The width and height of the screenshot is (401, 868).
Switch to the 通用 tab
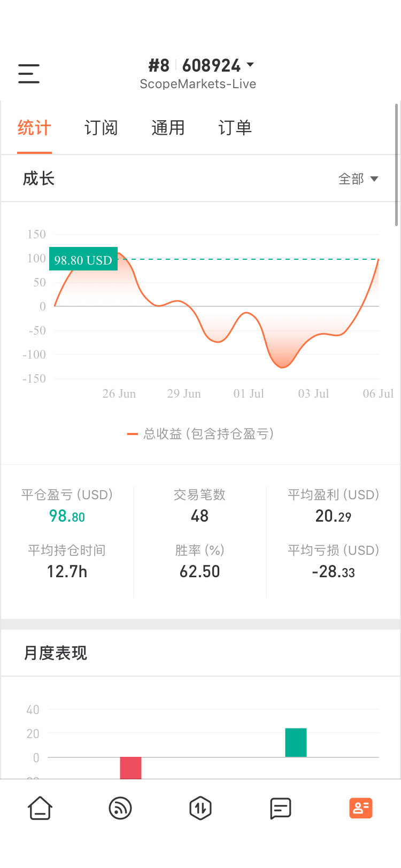pyautogui.click(x=168, y=128)
